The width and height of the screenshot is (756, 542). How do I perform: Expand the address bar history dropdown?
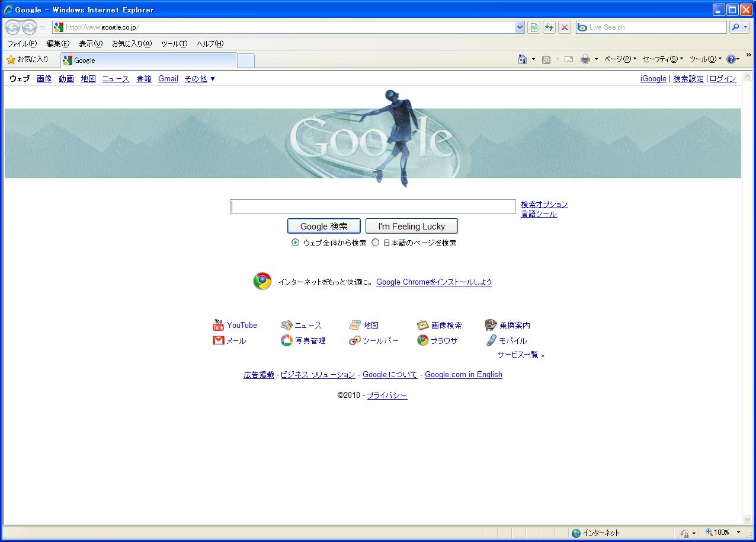tap(520, 27)
